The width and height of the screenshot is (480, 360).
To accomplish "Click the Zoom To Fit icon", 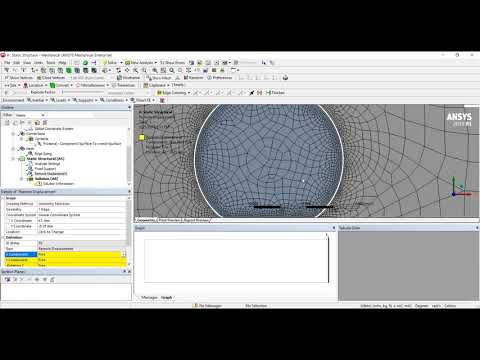I will coord(155,70).
